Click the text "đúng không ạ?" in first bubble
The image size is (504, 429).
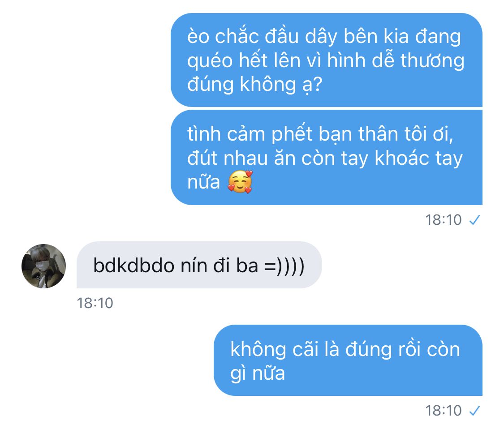click(254, 85)
